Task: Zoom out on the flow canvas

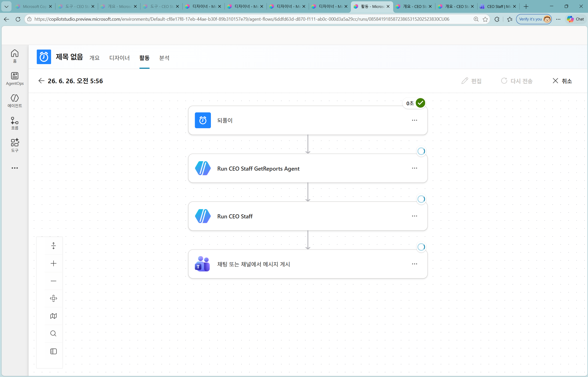Action: (53, 281)
